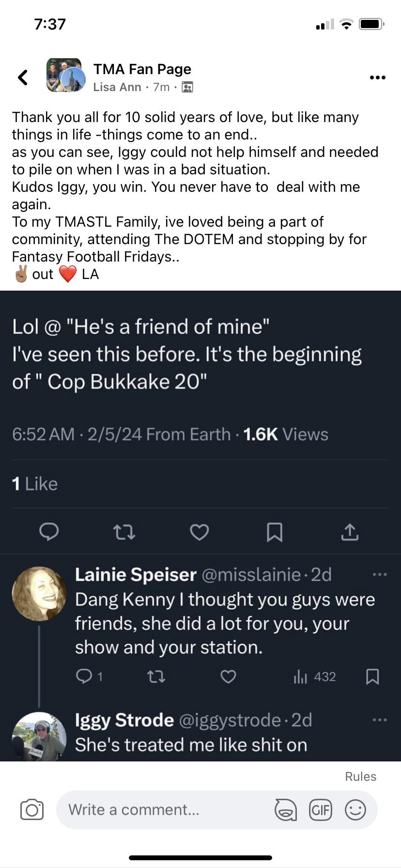The width and height of the screenshot is (401, 868).
Task: Open Lisa Ann's profile name
Action: point(117,87)
